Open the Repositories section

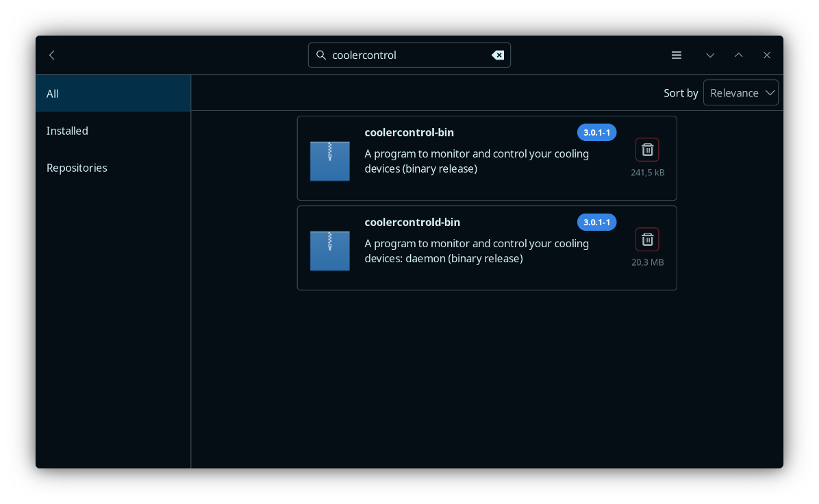pyautogui.click(x=113, y=168)
